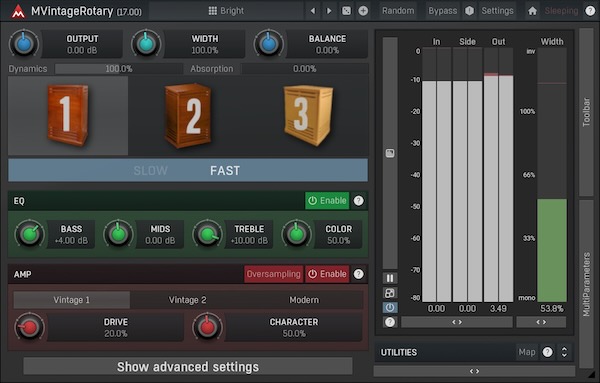Expand the MultiParameters side panel
Screen dimensions: 600x383
pyautogui.click(x=586, y=284)
